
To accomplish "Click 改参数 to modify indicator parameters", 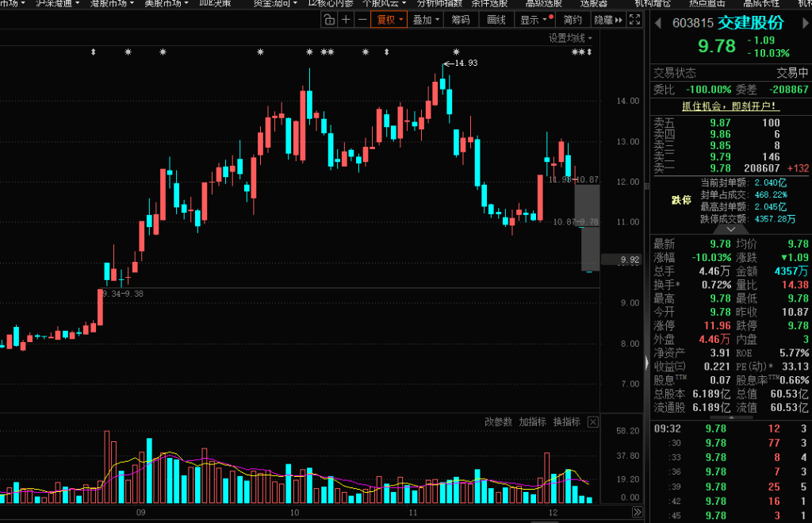I will point(499,422).
